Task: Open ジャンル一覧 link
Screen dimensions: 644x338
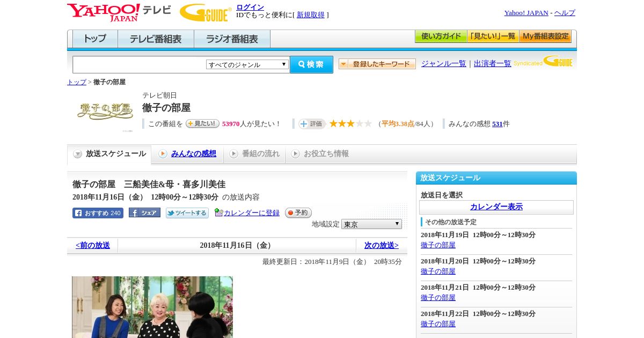Action: click(x=444, y=64)
